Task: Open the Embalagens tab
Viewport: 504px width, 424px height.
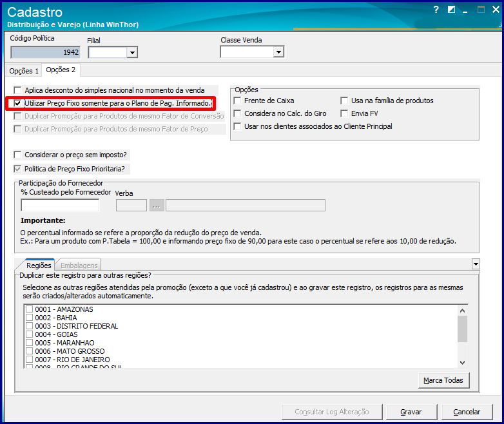Action: 79,265
